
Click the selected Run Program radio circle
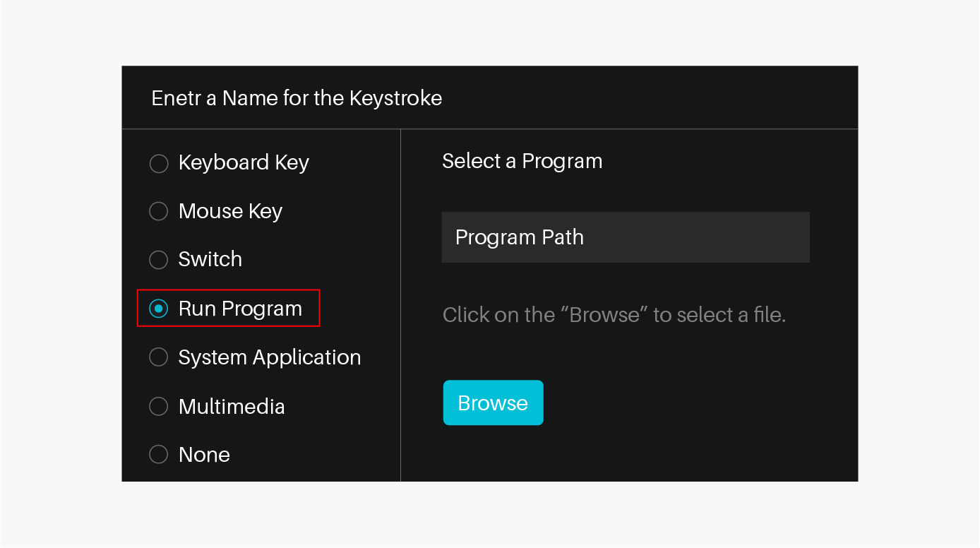coord(159,309)
